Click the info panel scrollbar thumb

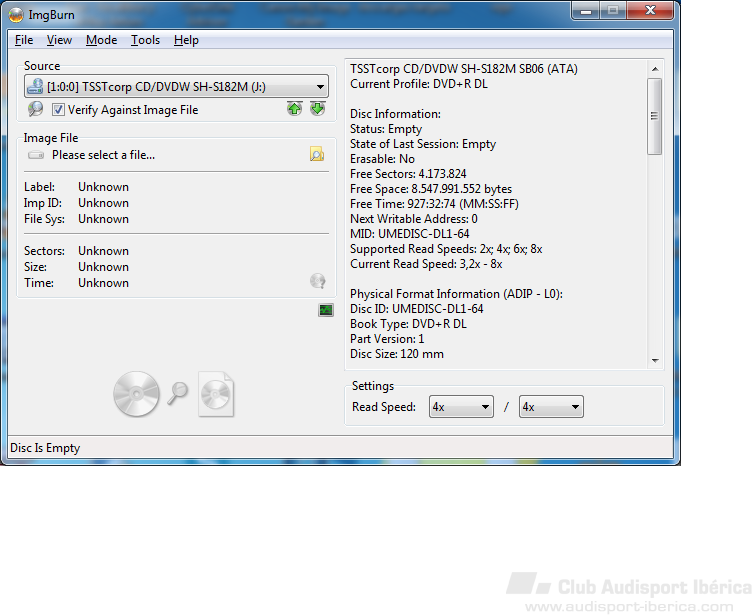pyautogui.click(x=654, y=116)
